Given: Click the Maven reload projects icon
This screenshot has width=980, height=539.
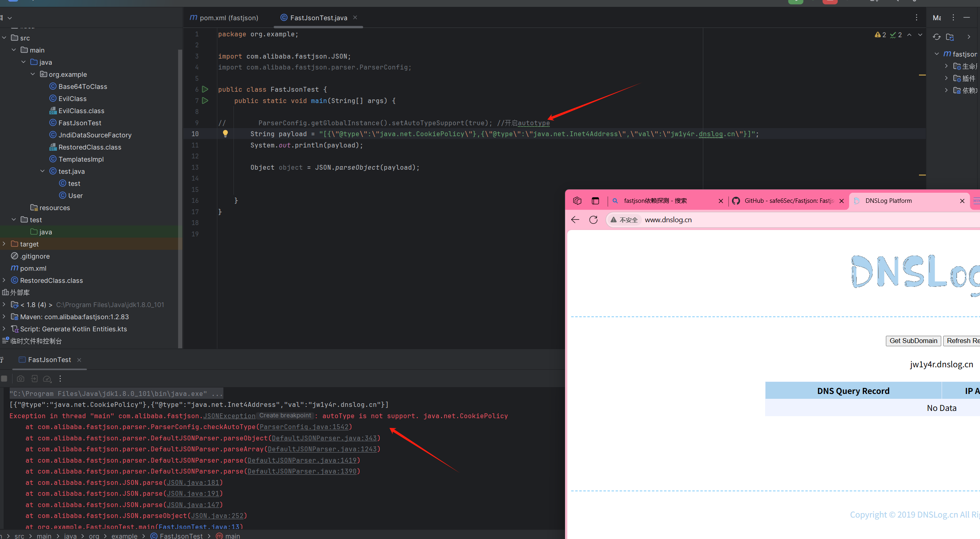Looking at the screenshot, I should [937, 37].
